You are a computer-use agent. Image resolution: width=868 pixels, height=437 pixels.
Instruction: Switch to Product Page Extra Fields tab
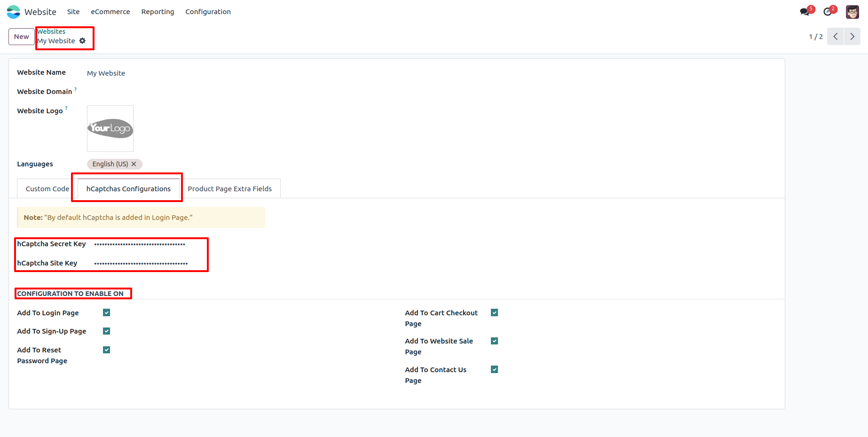pyautogui.click(x=229, y=189)
